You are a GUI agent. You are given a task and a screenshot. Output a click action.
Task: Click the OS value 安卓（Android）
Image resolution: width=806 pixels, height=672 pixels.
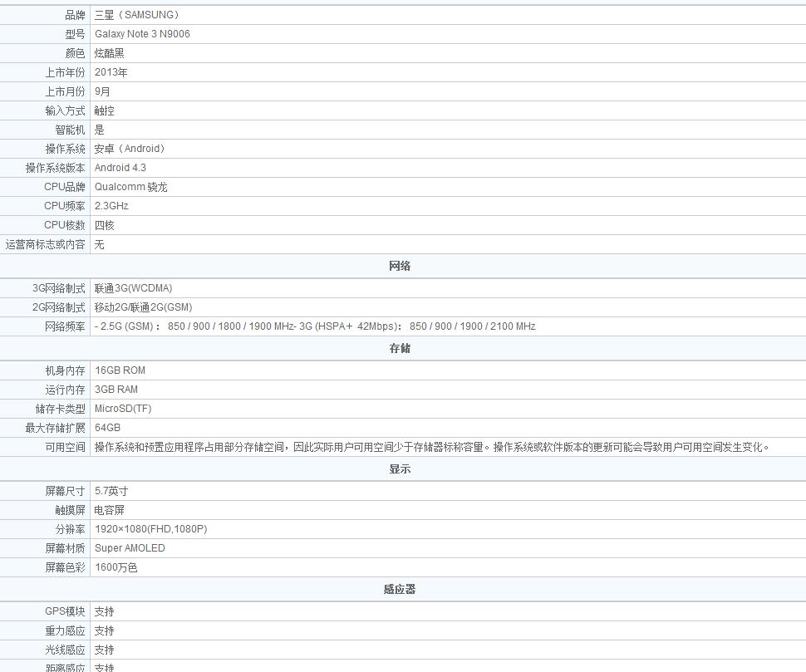click(130, 149)
